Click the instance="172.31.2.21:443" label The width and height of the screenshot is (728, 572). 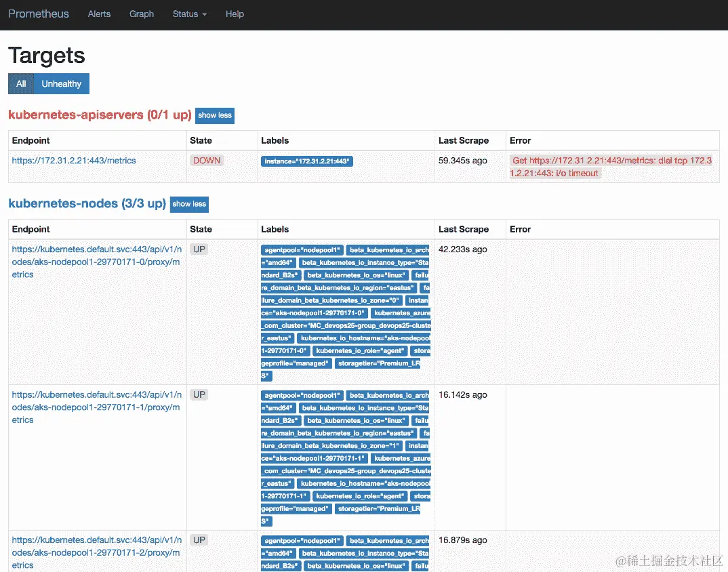307,161
